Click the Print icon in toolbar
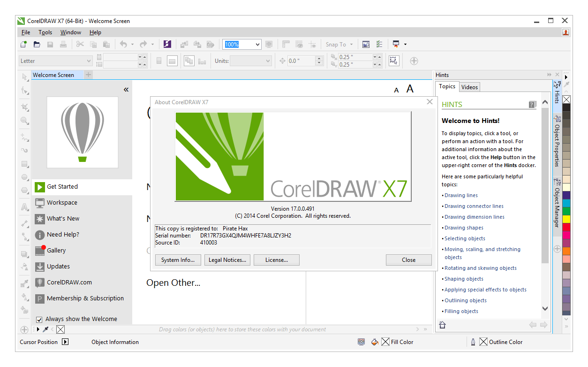This screenshot has height=367, width=588. click(x=63, y=44)
